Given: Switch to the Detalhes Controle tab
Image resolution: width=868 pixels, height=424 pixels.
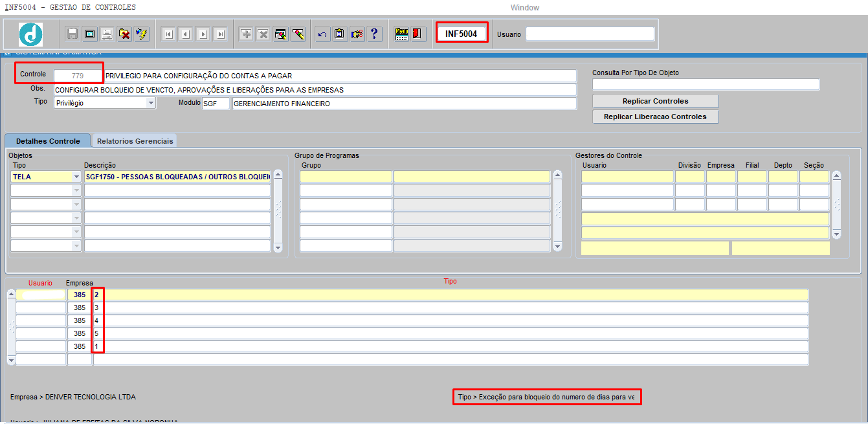Looking at the screenshot, I should pos(48,140).
